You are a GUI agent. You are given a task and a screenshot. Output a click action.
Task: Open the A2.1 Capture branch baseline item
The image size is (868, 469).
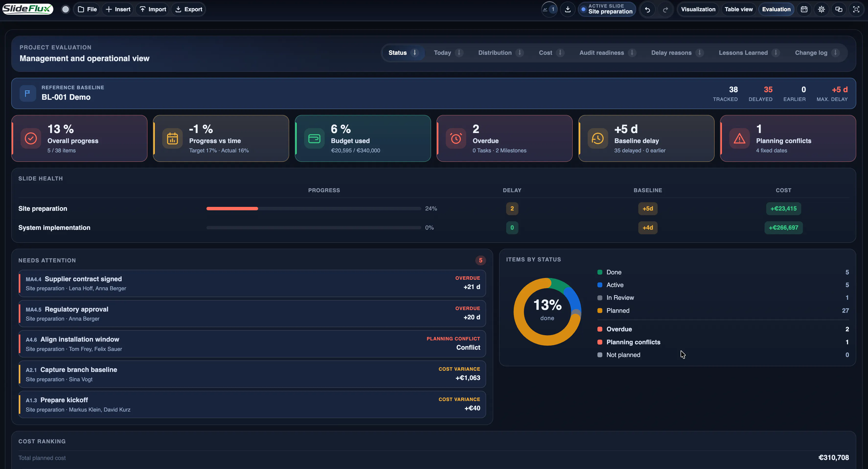pyautogui.click(x=252, y=374)
